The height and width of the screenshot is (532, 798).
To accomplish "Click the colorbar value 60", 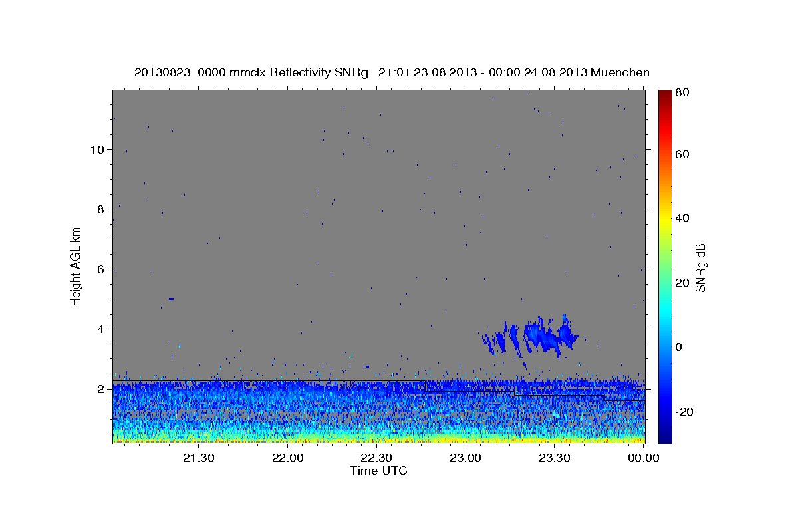I will pos(682,154).
